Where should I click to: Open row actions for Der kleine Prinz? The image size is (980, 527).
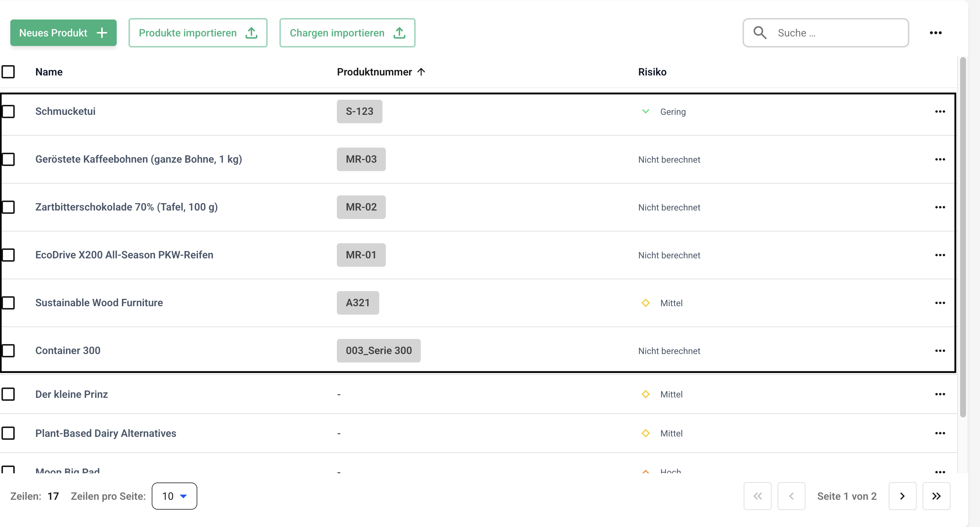pyautogui.click(x=940, y=394)
